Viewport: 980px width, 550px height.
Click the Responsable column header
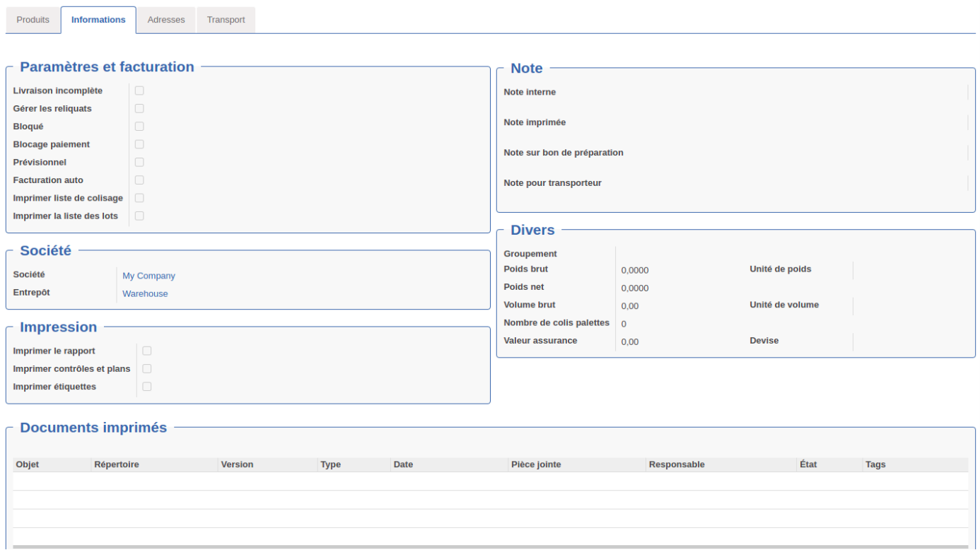pyautogui.click(x=721, y=464)
